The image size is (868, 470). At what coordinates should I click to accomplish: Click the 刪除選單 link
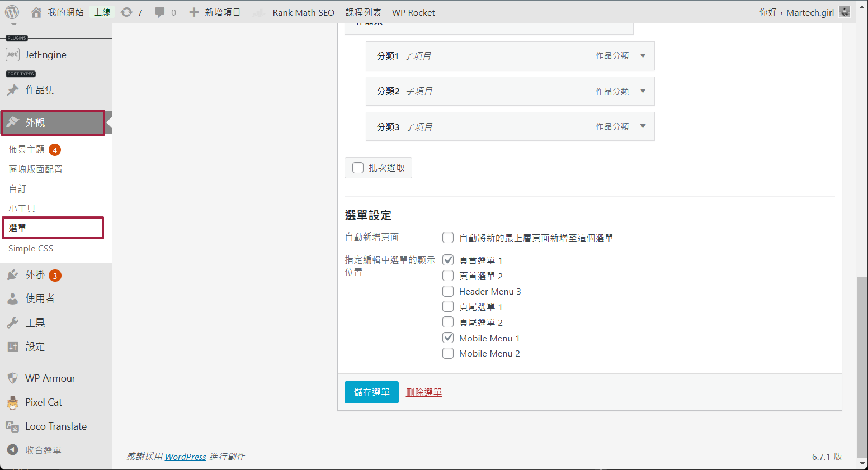pos(424,392)
